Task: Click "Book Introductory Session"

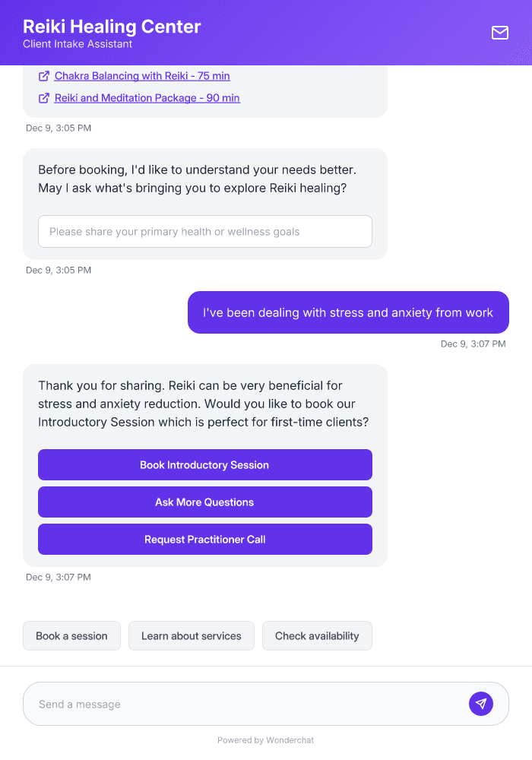Action: click(204, 464)
